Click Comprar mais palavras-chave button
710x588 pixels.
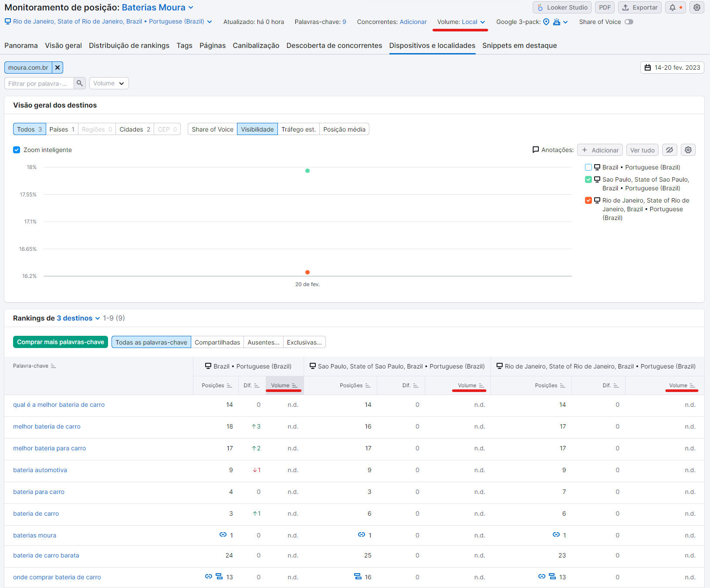[61, 342]
